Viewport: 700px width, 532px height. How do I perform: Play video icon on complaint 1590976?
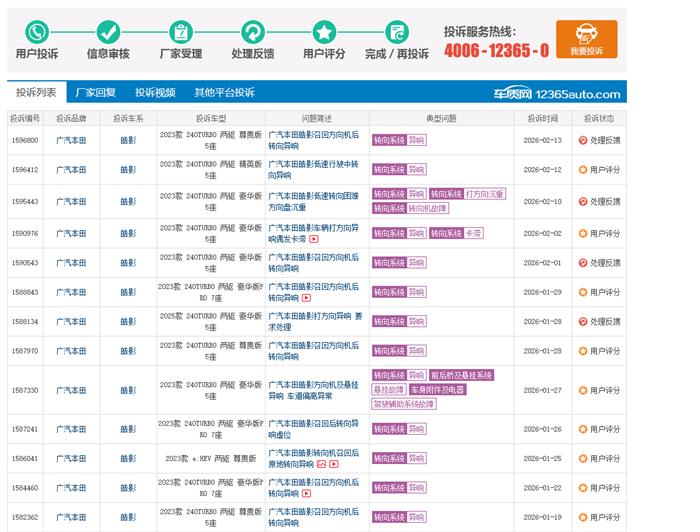point(313,240)
